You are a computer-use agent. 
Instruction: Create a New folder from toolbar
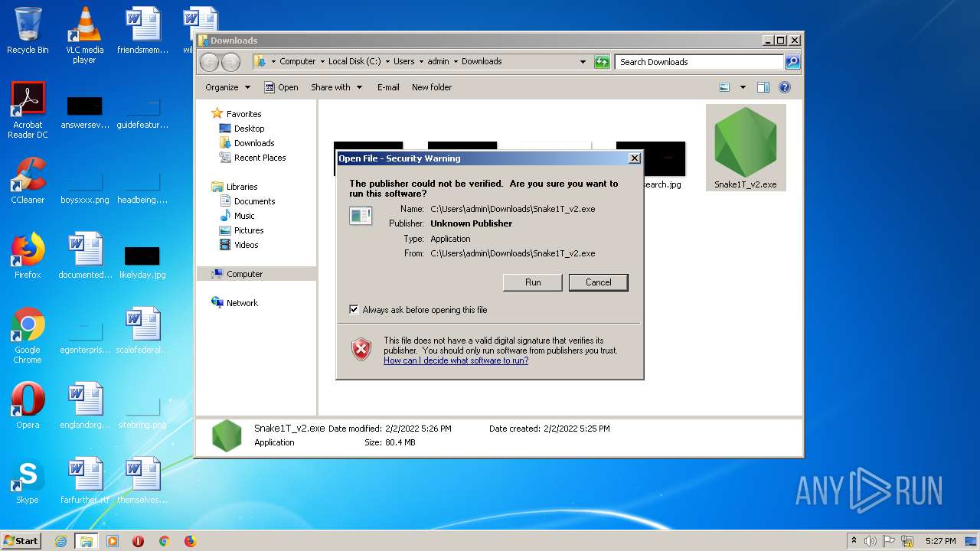coord(432,87)
